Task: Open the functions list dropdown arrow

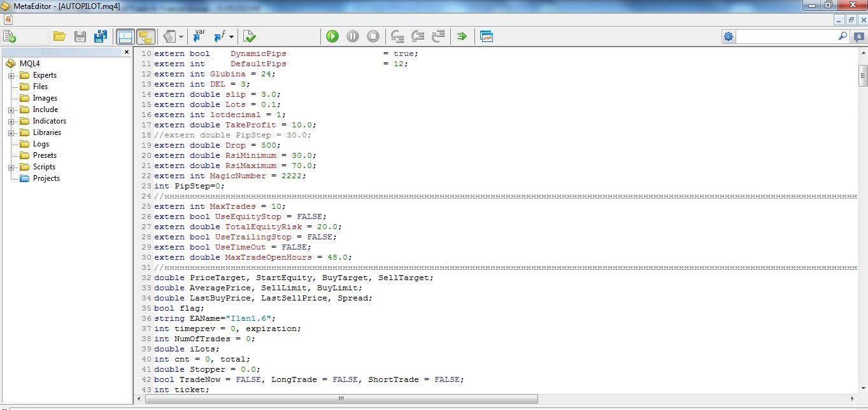Action: tap(231, 37)
